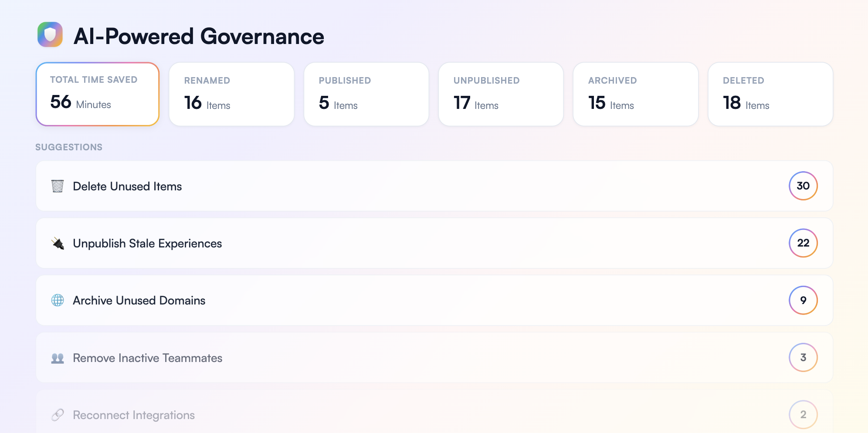Click the 22 count badge
The height and width of the screenshot is (433, 868).
[803, 243]
